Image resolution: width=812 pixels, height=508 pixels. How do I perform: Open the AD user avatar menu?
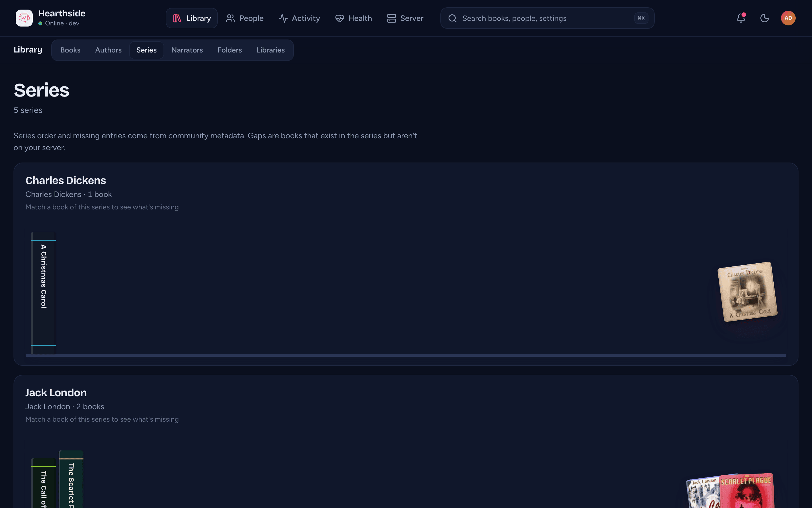click(x=788, y=18)
